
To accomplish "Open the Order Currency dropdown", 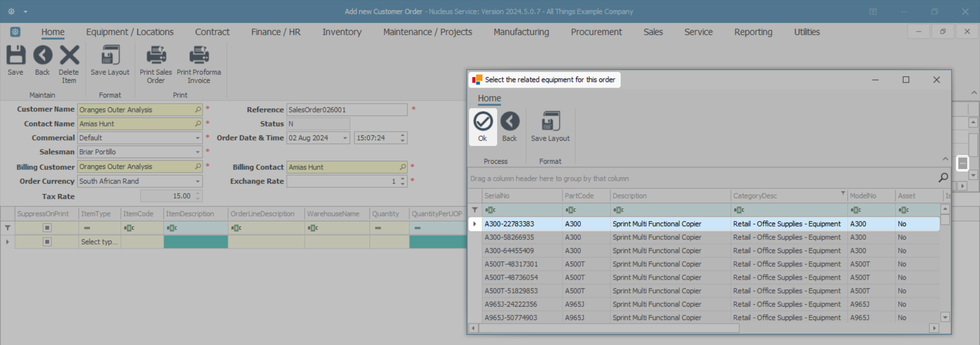I will pyautogui.click(x=198, y=181).
